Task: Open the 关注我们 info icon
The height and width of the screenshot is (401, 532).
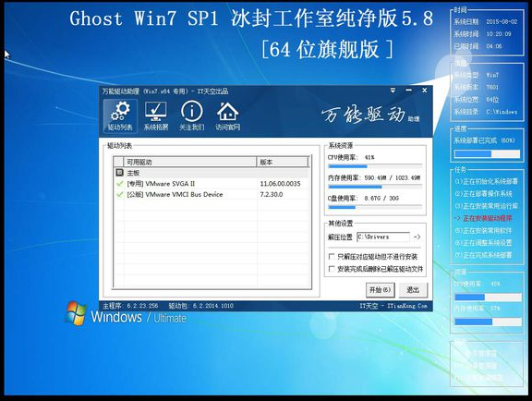Action: click(x=192, y=115)
